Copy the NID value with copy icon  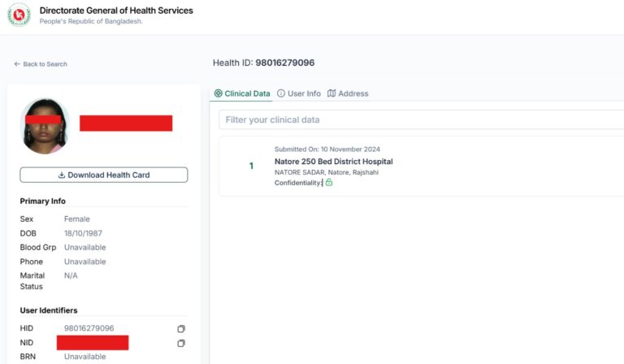[181, 343]
